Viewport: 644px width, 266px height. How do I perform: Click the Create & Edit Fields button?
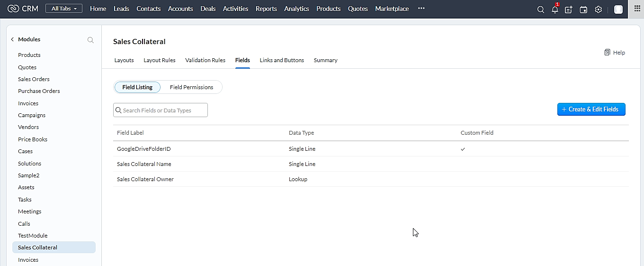[591, 110]
